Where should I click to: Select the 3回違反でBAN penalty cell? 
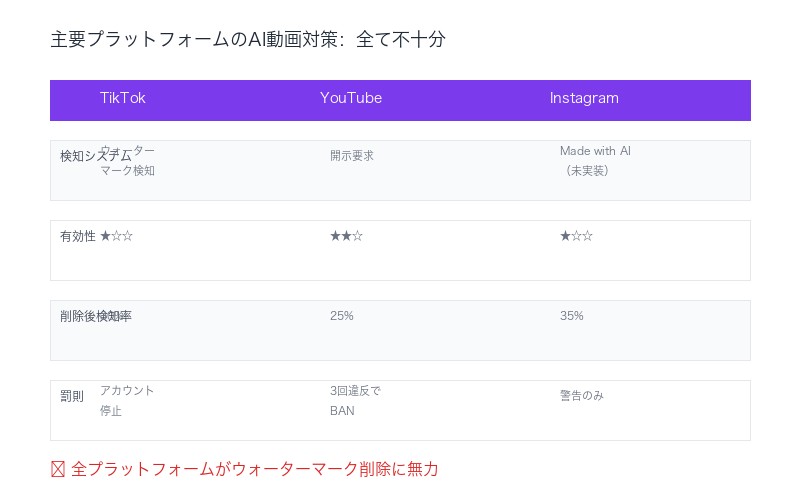tap(355, 400)
